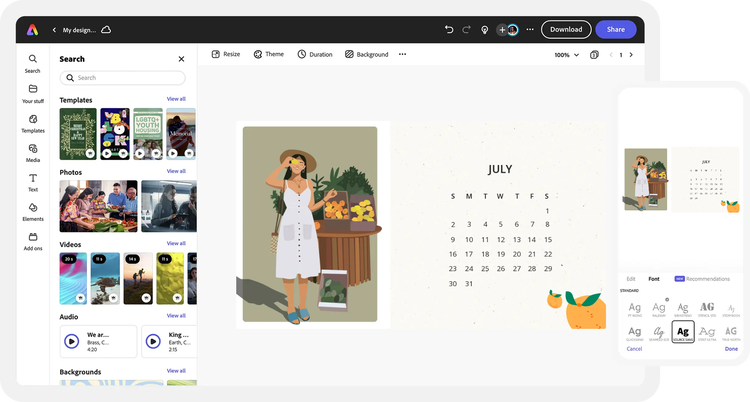Play the We ar... audio track
The width and height of the screenshot is (750, 402).
[72, 341]
